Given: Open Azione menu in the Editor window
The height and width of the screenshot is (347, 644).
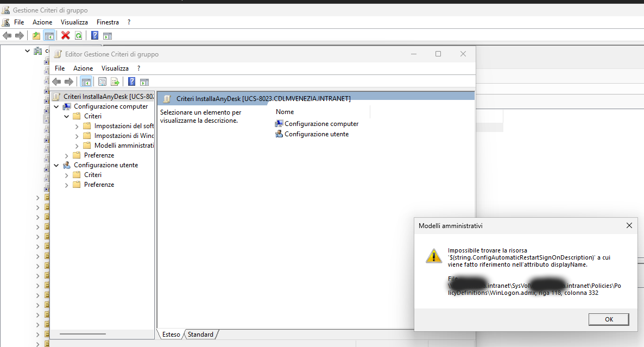Looking at the screenshot, I should [x=83, y=68].
